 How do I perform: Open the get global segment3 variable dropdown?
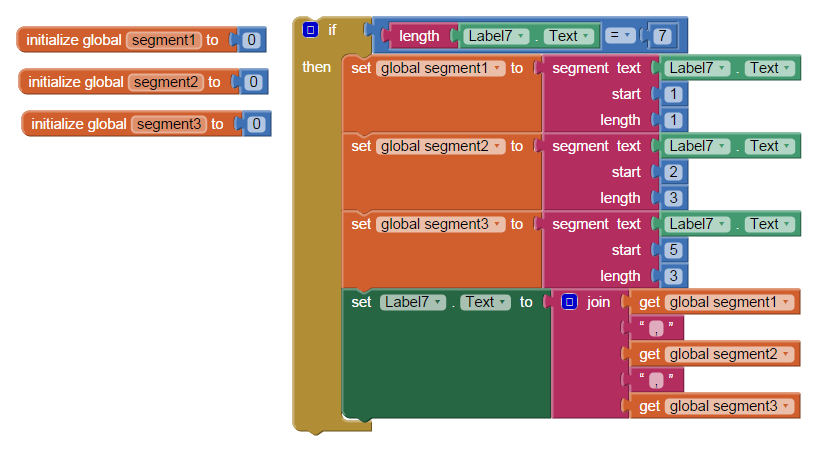pyautogui.click(x=730, y=406)
